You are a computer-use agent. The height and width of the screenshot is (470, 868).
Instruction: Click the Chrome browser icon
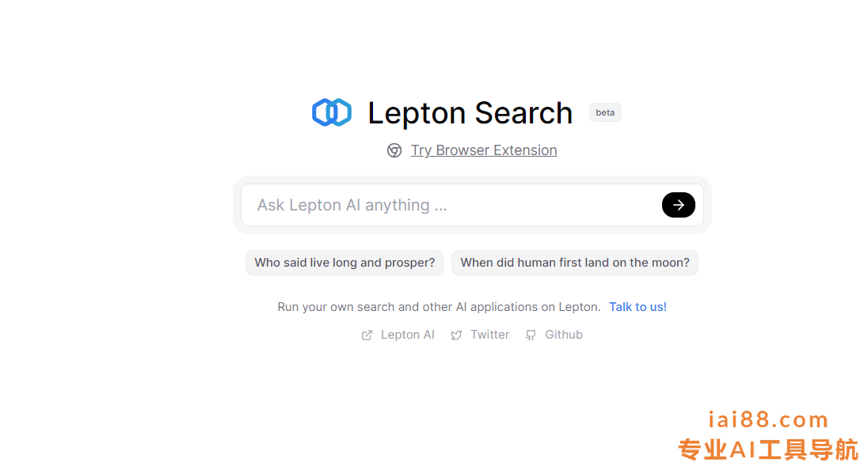click(x=394, y=150)
